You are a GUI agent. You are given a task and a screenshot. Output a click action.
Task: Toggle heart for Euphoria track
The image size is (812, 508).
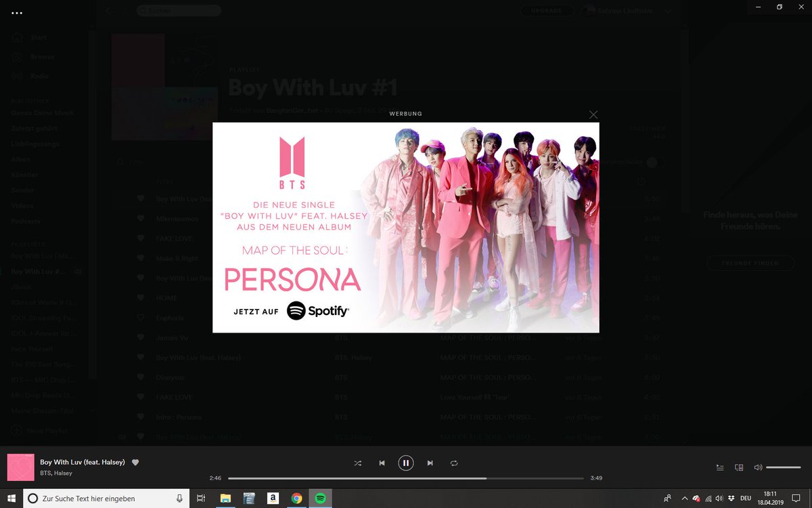[x=141, y=318]
